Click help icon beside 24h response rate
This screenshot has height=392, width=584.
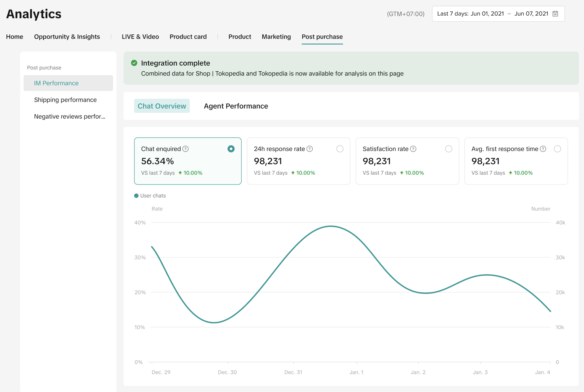(x=310, y=149)
